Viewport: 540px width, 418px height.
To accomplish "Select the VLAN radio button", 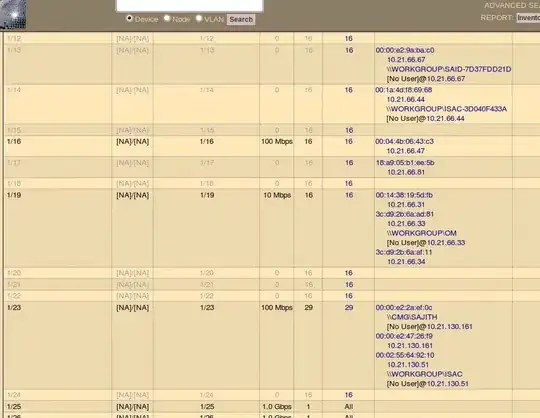I will 199,18.
